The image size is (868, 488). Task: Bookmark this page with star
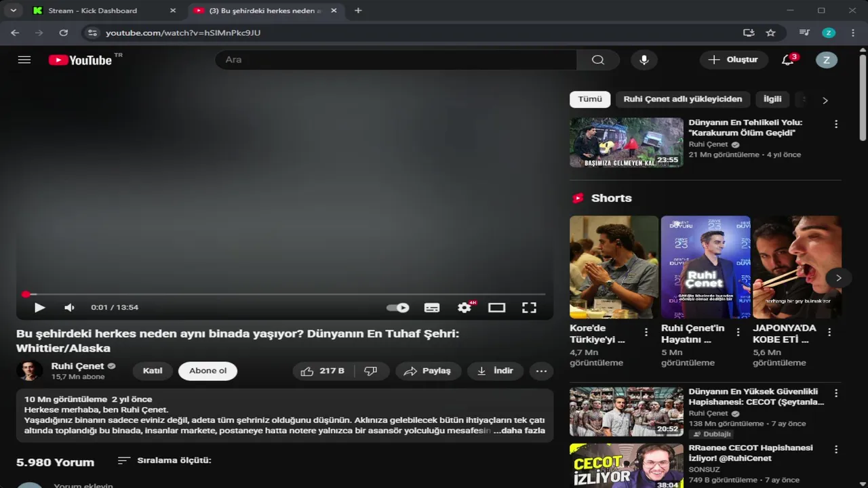770,33
